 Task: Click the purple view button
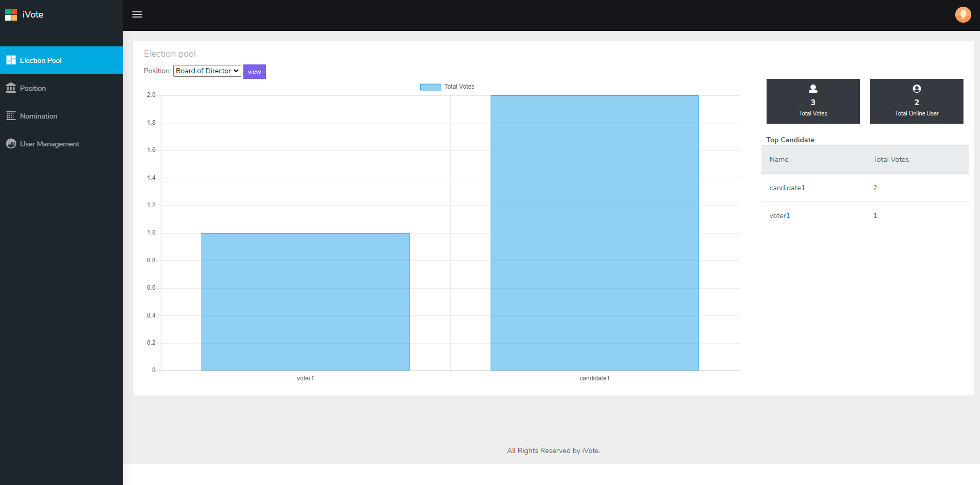(255, 72)
